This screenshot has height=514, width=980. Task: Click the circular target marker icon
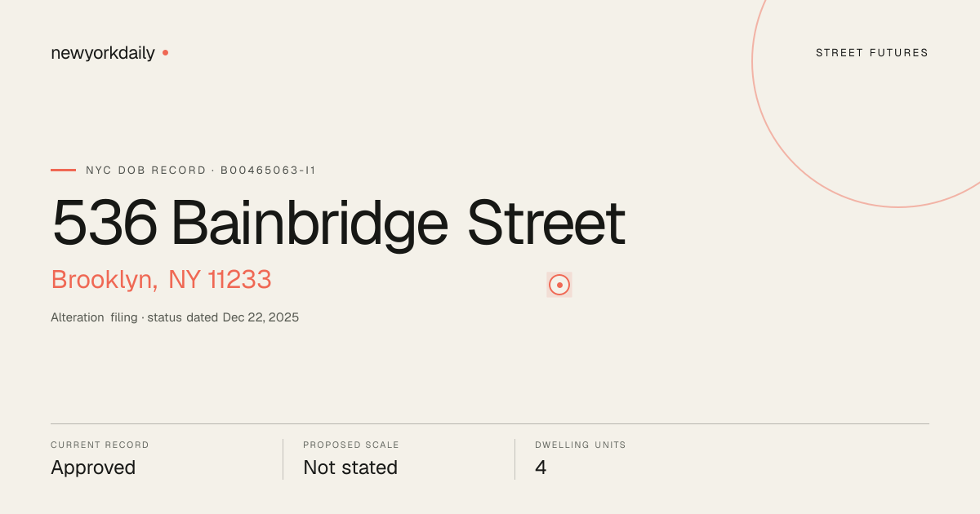pos(559,285)
